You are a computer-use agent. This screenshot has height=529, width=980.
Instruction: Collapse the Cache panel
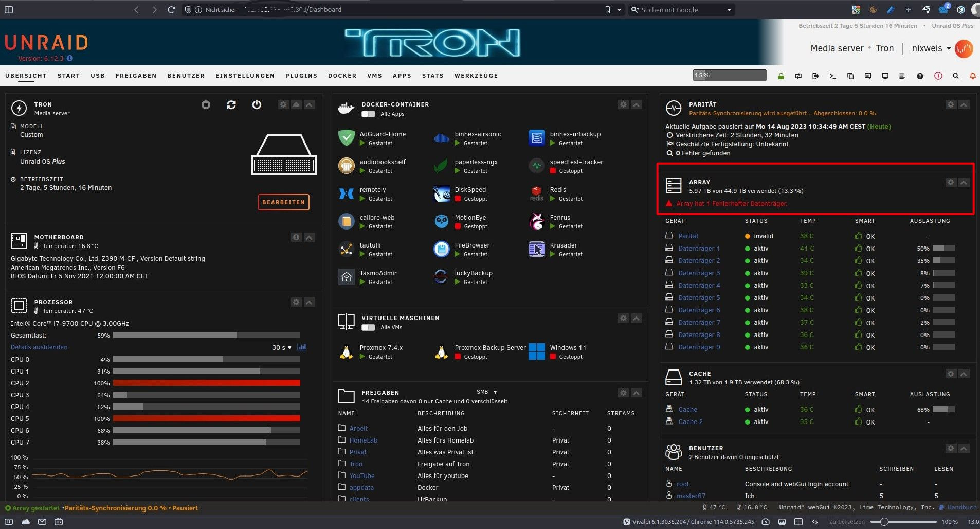click(x=964, y=374)
